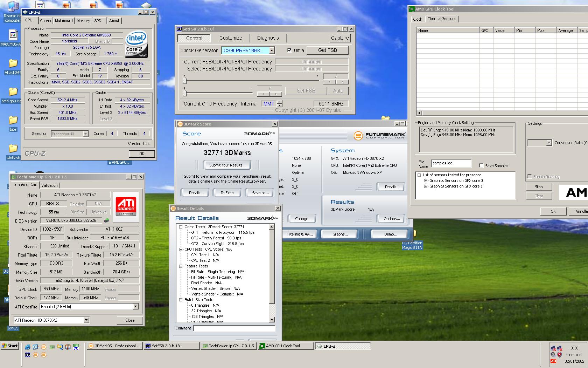
Task: Click the Save as button in 3DMark Score
Action: click(260, 193)
